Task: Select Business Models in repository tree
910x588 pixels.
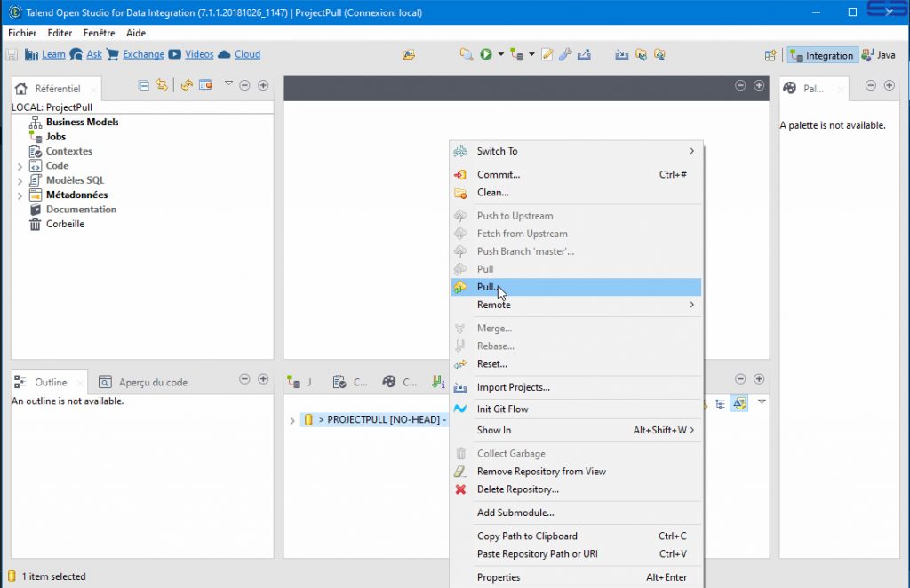Action: [82, 122]
